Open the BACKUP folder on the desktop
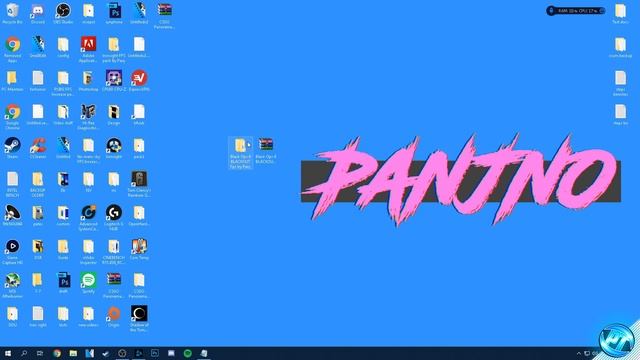 point(38,179)
